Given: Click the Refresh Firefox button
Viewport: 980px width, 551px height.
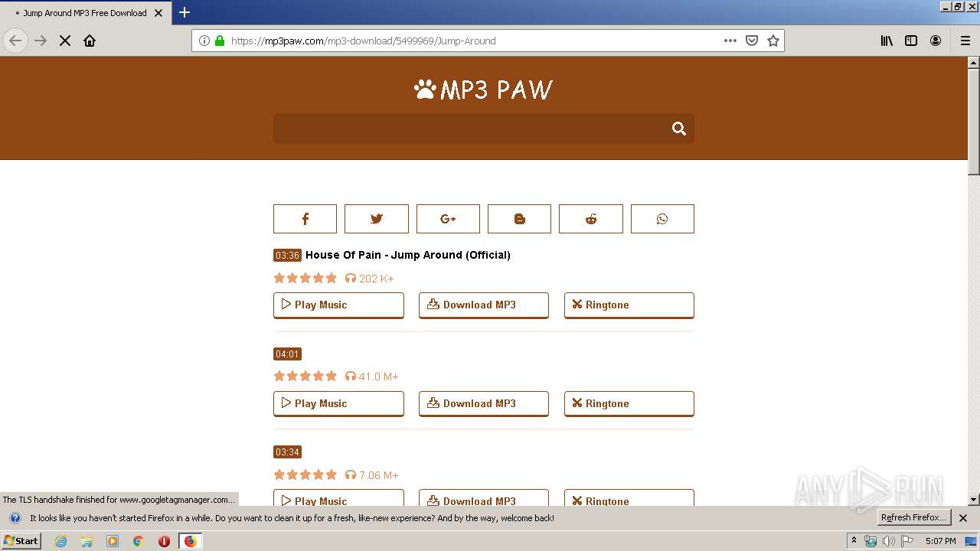Looking at the screenshot, I should pos(913,517).
